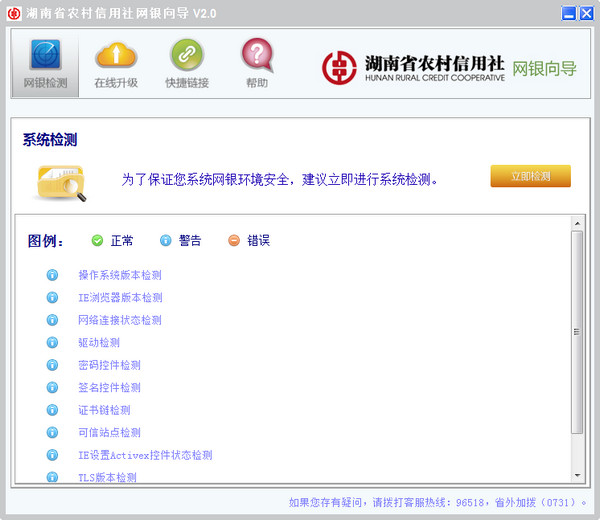Viewport: 600px width, 520px height.
Task: Open the 网银检测 toolbar tab
Action: tap(45, 63)
